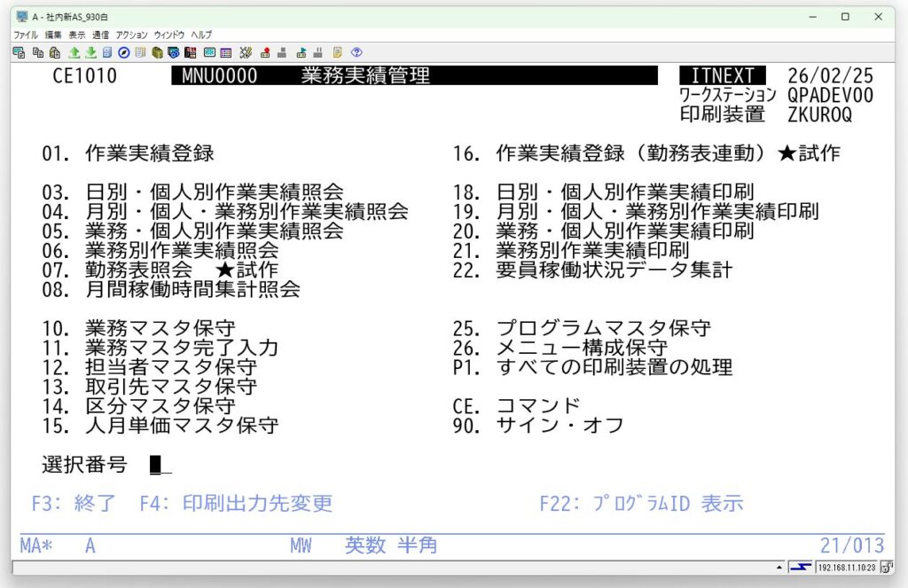
Task: Click the paste clipboard icon in toolbar
Action: 55,52
